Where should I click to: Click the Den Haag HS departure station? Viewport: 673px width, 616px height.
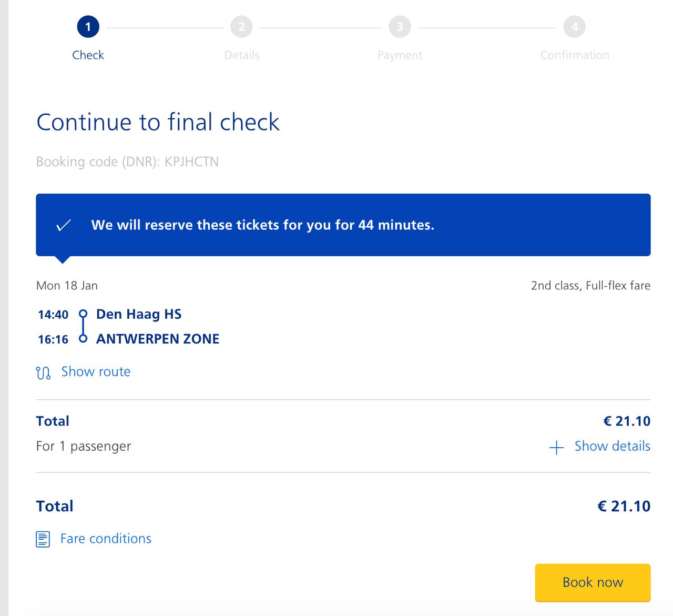tap(139, 314)
